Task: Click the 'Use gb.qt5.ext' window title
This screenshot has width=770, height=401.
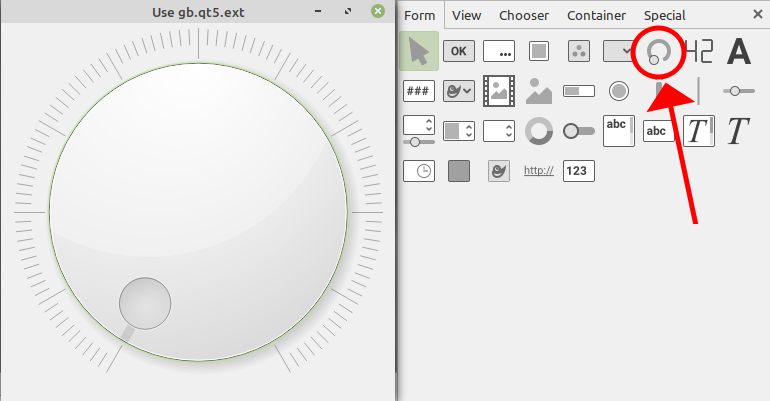Action: pyautogui.click(x=198, y=12)
